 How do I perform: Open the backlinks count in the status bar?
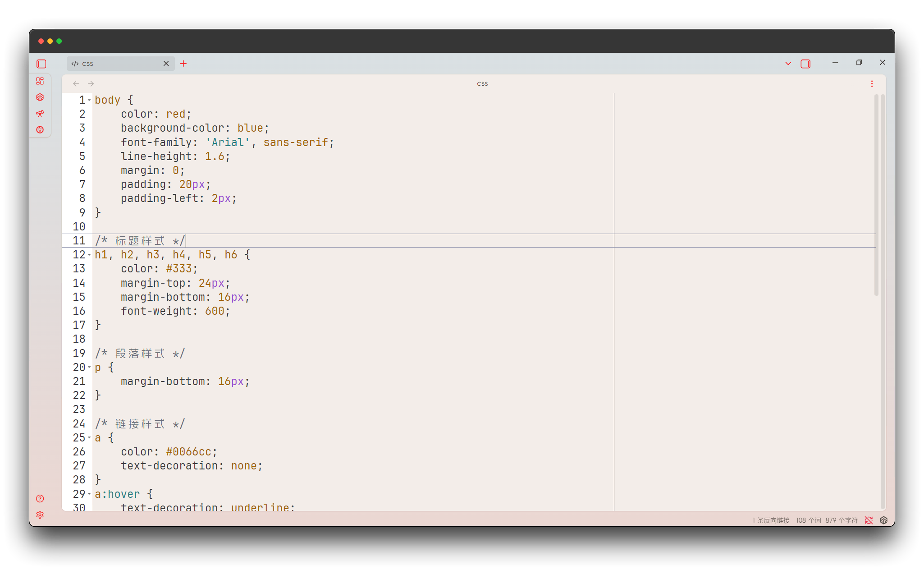770,520
